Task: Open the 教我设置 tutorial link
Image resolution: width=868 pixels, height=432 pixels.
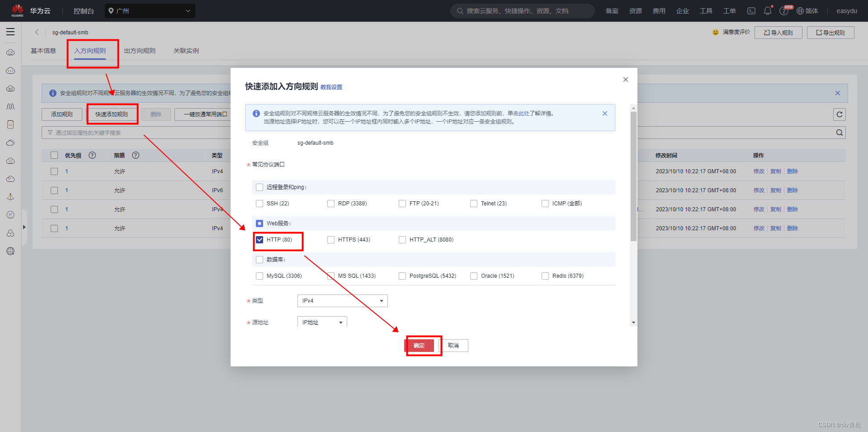Action: click(x=331, y=87)
